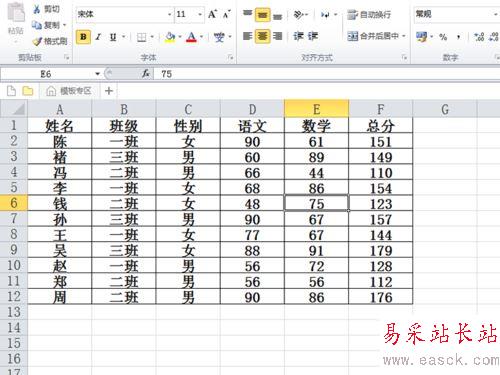The image size is (500, 375).
Task: Open the font name 宋体 dropdown
Action: 170,14
